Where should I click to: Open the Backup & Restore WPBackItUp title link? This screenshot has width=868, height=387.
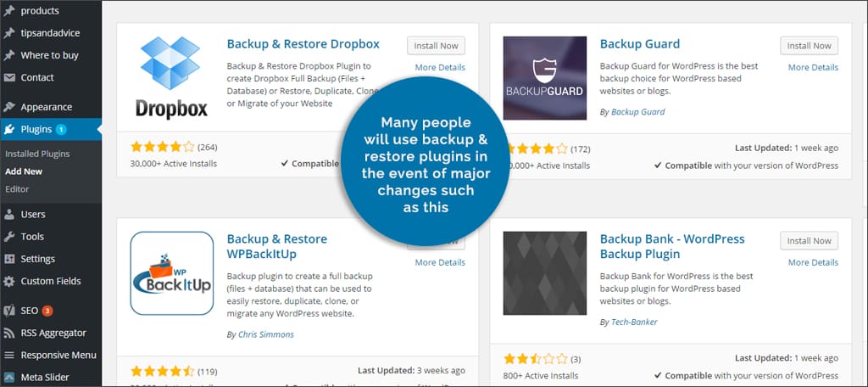pyautogui.click(x=277, y=246)
